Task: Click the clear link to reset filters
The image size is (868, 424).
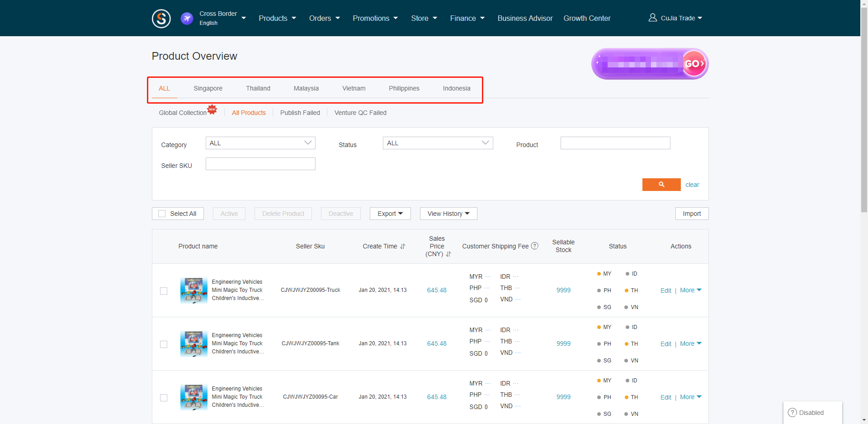Action: 692,185
